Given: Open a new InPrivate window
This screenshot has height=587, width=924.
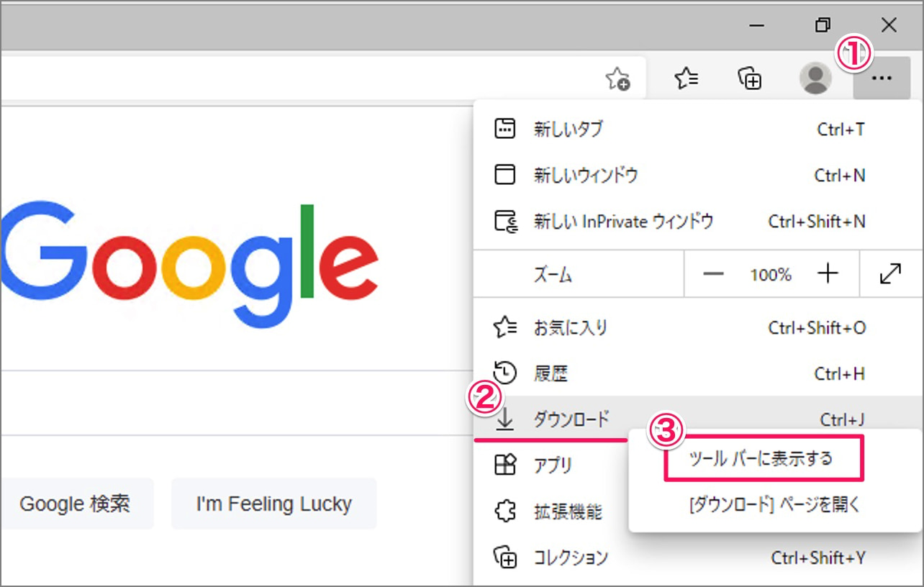Looking at the screenshot, I should [624, 222].
